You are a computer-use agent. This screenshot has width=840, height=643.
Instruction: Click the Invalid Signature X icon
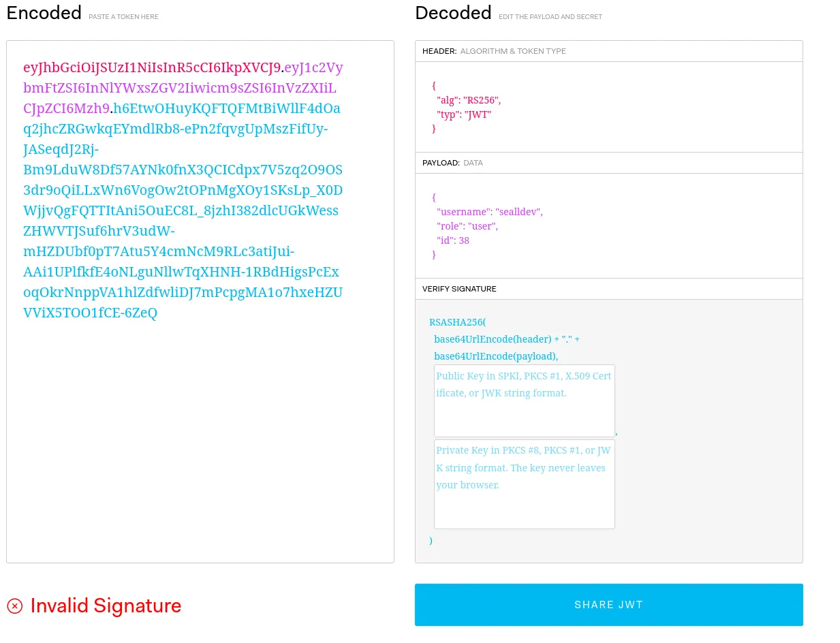15,606
